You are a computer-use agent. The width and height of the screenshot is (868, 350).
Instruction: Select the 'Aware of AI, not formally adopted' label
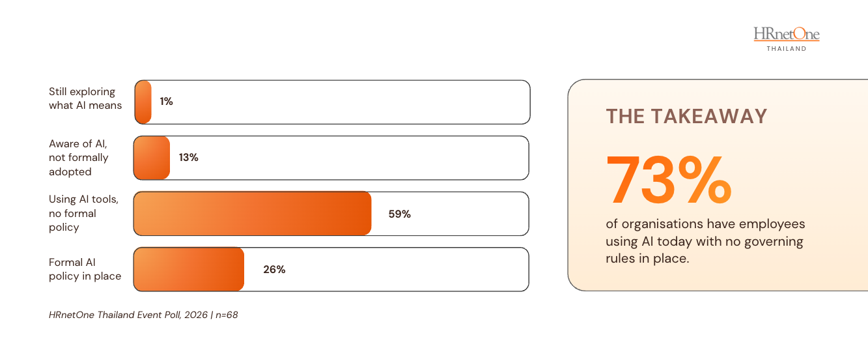pyautogui.click(x=79, y=158)
